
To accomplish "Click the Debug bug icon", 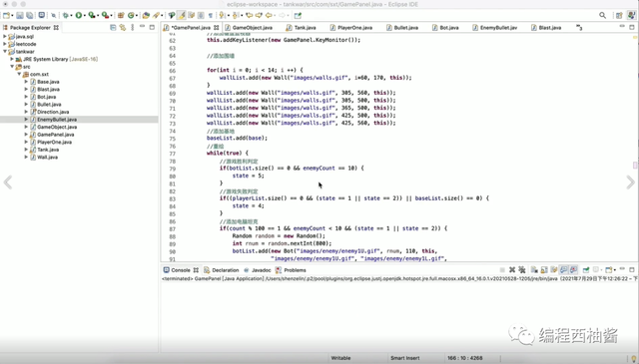I will [x=65, y=16].
